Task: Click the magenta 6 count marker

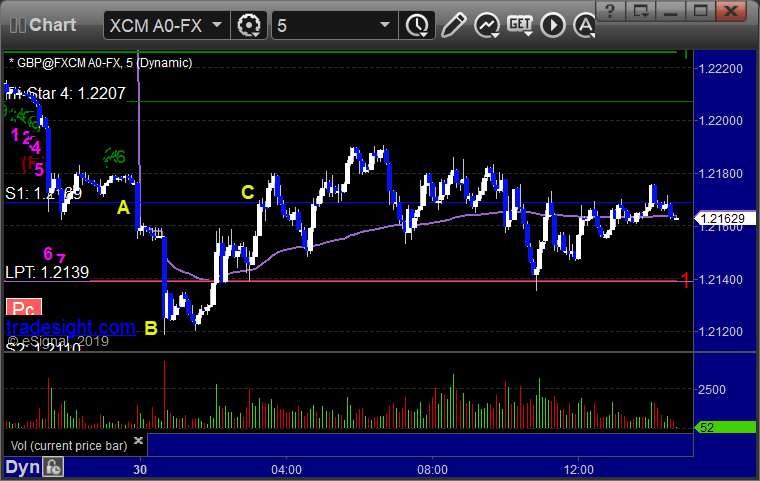Action: (x=48, y=254)
